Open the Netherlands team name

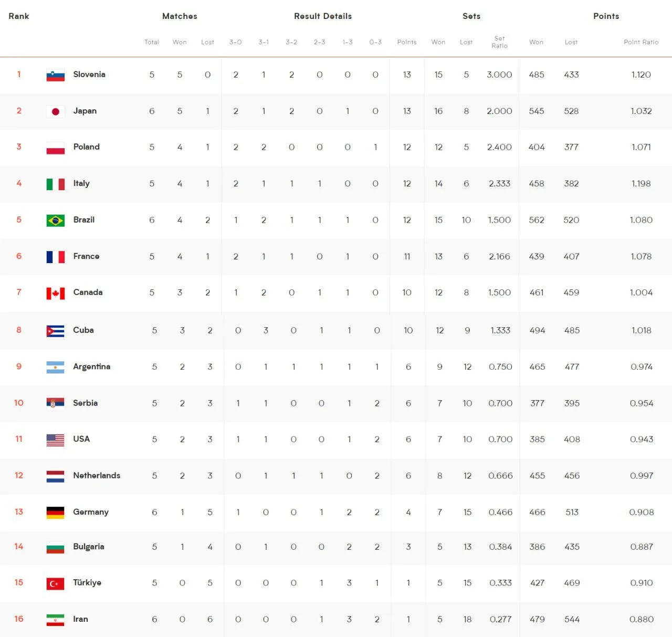pos(97,475)
